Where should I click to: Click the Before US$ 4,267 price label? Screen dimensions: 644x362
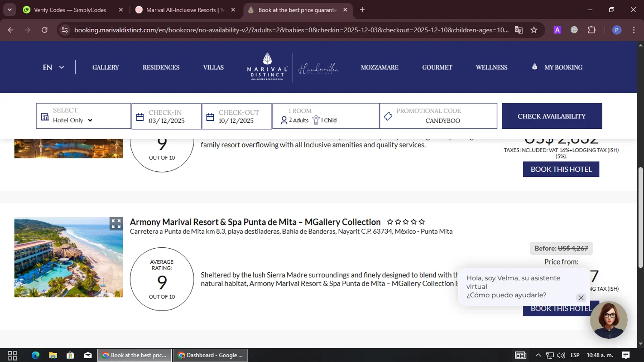click(x=562, y=248)
